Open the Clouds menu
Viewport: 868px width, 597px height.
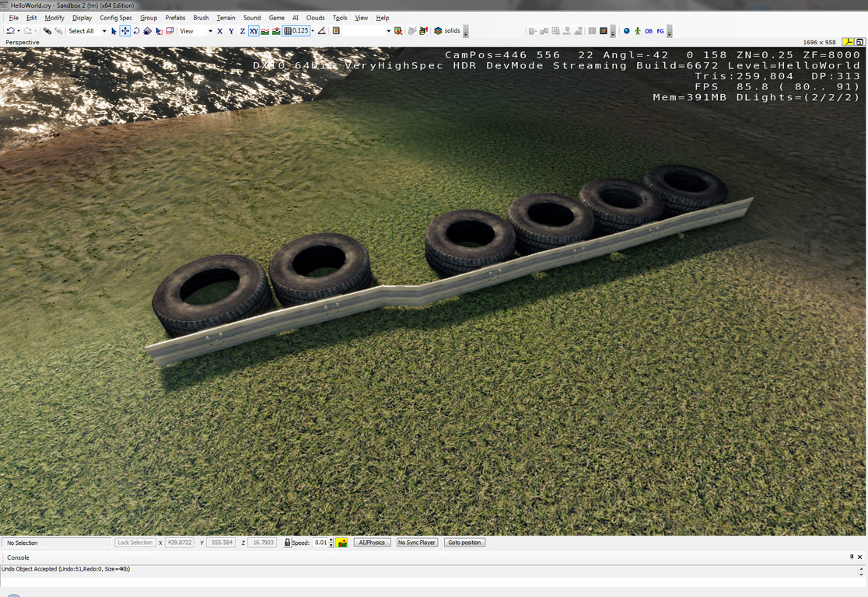click(x=316, y=18)
